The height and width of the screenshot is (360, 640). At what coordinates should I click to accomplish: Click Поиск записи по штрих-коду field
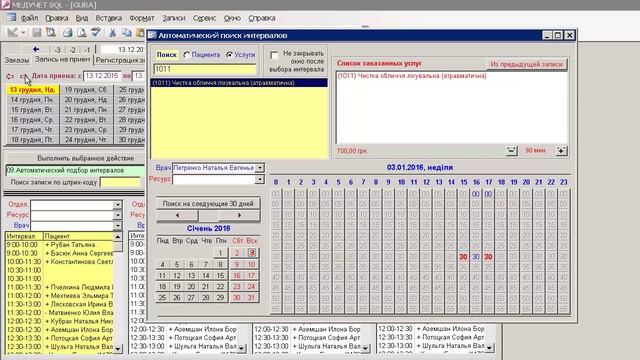pyautogui.click(x=120, y=182)
